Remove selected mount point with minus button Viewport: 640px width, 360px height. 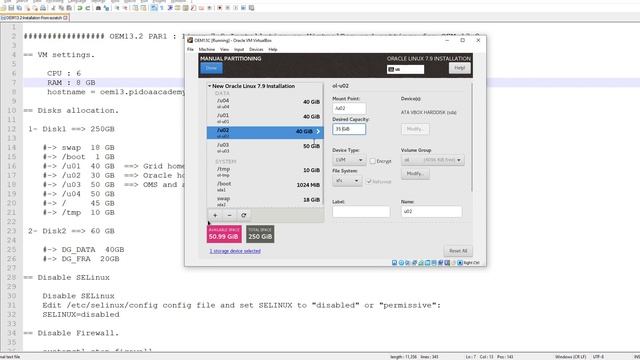tap(229, 215)
